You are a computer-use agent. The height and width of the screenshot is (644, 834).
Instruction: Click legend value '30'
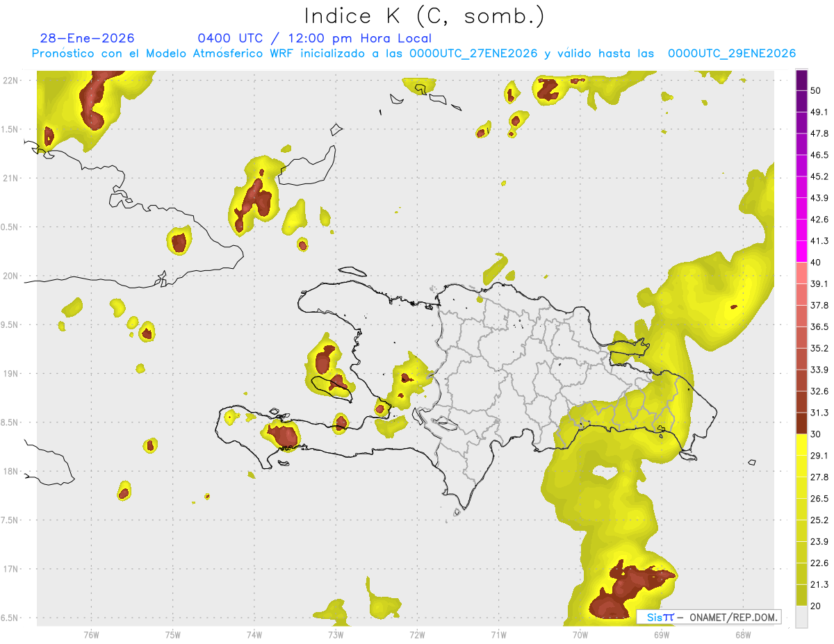point(816,435)
